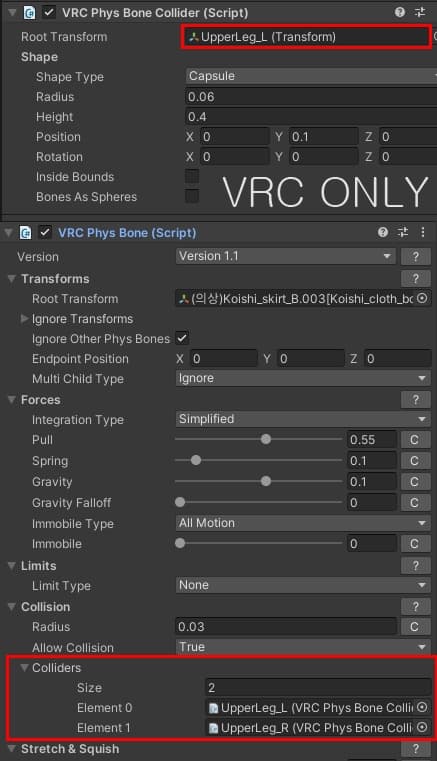The width and height of the screenshot is (437, 761).
Task: Expand the Ignore Transforms list
Action: pos(24,319)
